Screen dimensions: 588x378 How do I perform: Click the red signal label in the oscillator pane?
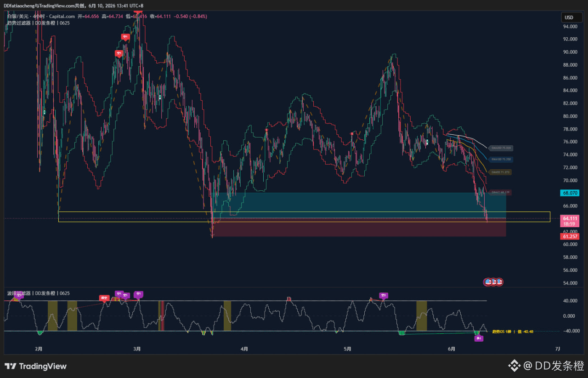[x=104, y=298]
